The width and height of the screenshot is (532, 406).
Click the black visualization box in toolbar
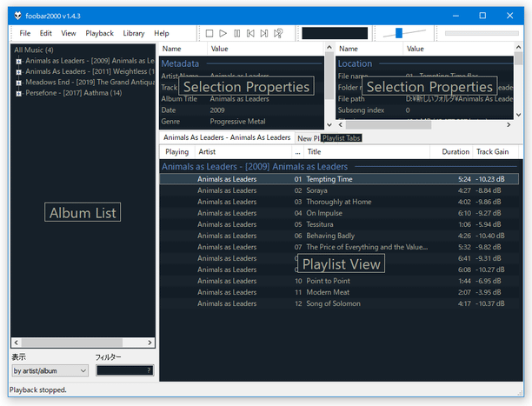[335, 33]
